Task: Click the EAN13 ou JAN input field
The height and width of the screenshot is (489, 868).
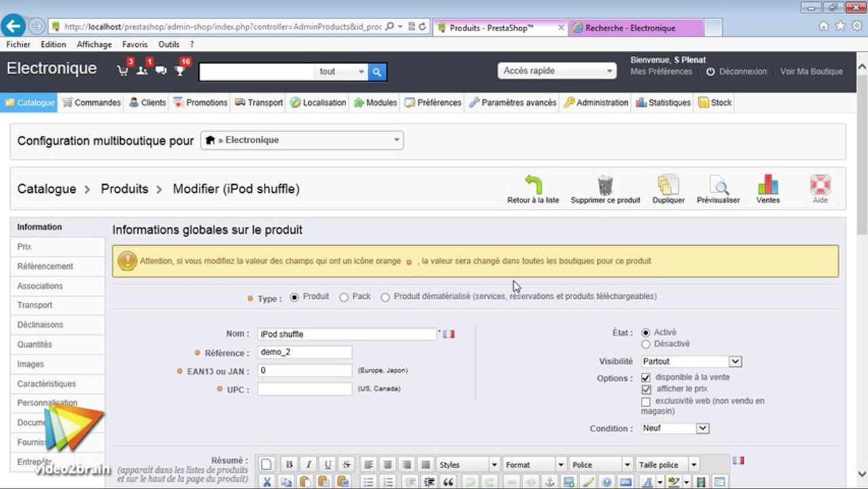Action: point(305,371)
